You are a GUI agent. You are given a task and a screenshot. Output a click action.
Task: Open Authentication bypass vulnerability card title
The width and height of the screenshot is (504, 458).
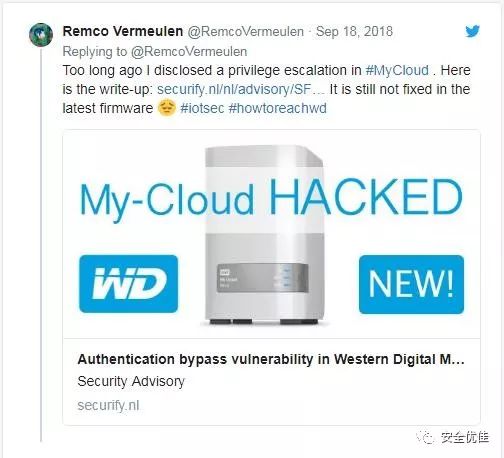click(x=271, y=359)
